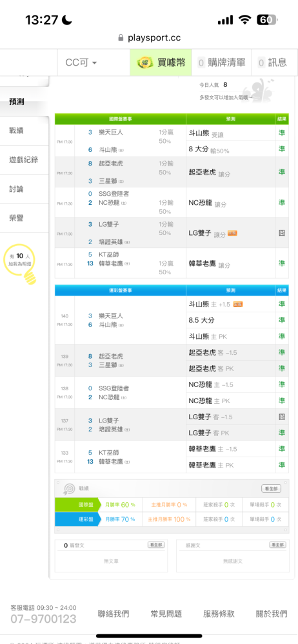The width and height of the screenshot is (298, 644).
Task: Click 看全部 button in 篇發文 section
Action: pyautogui.click(x=156, y=545)
